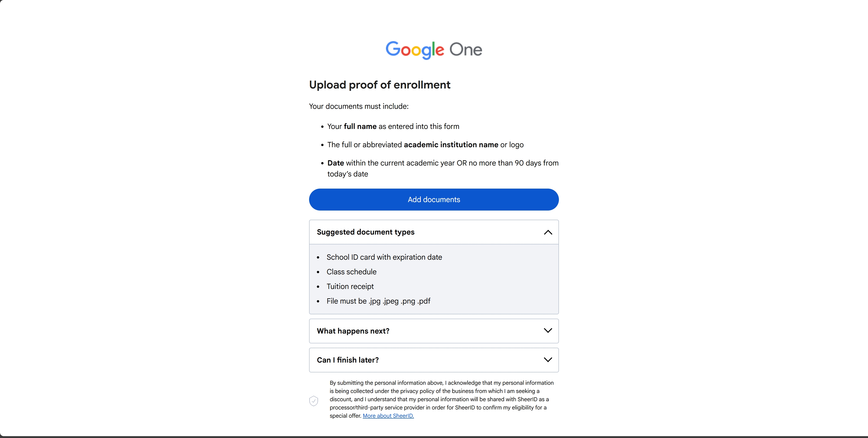
Task: Click the shield checkmark privacy icon
Action: (313, 401)
